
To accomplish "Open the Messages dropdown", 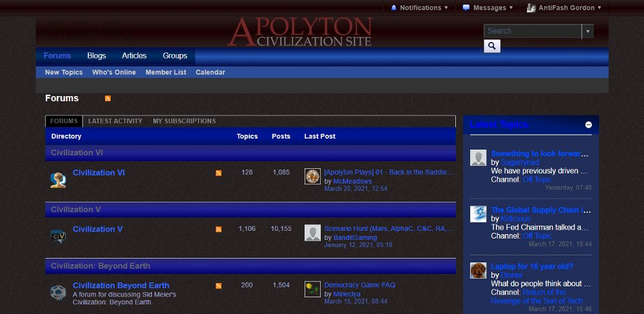I will pos(488,8).
